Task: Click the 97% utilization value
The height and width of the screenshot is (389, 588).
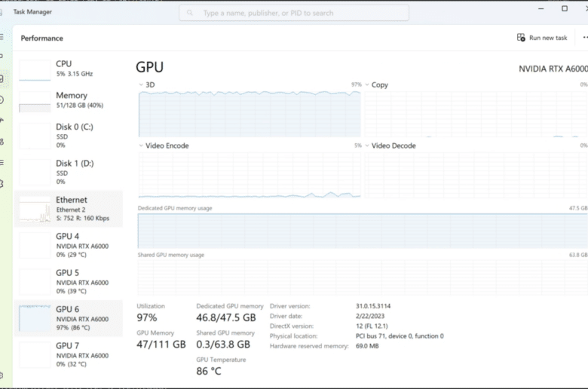Action: click(x=147, y=317)
